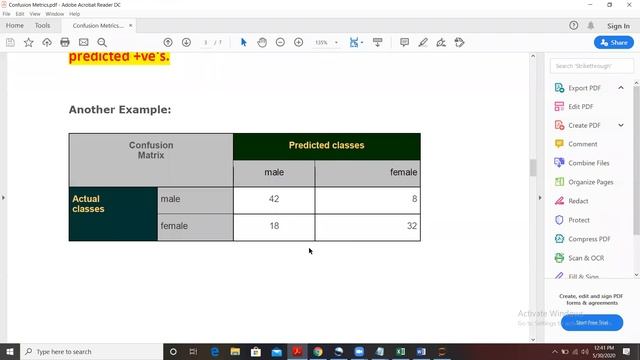Open Google Chrome from the taskbar
640x360 pixels.
(x=318, y=351)
